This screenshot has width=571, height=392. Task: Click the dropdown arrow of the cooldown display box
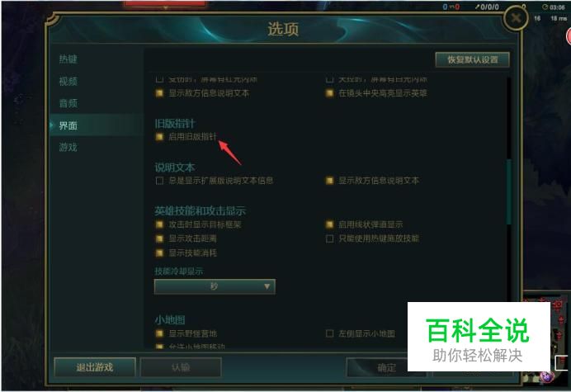pos(267,286)
